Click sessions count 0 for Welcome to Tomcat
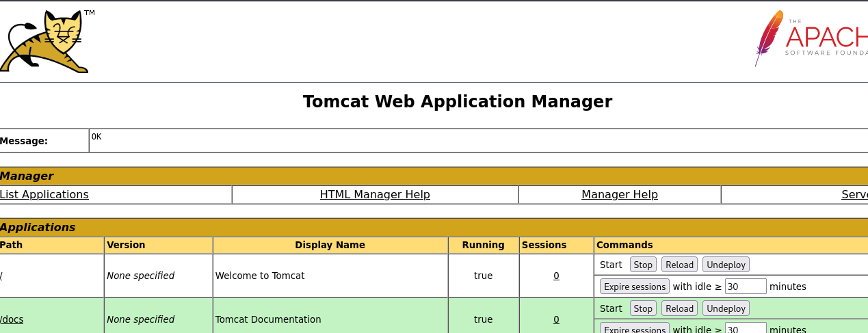 [556, 276]
